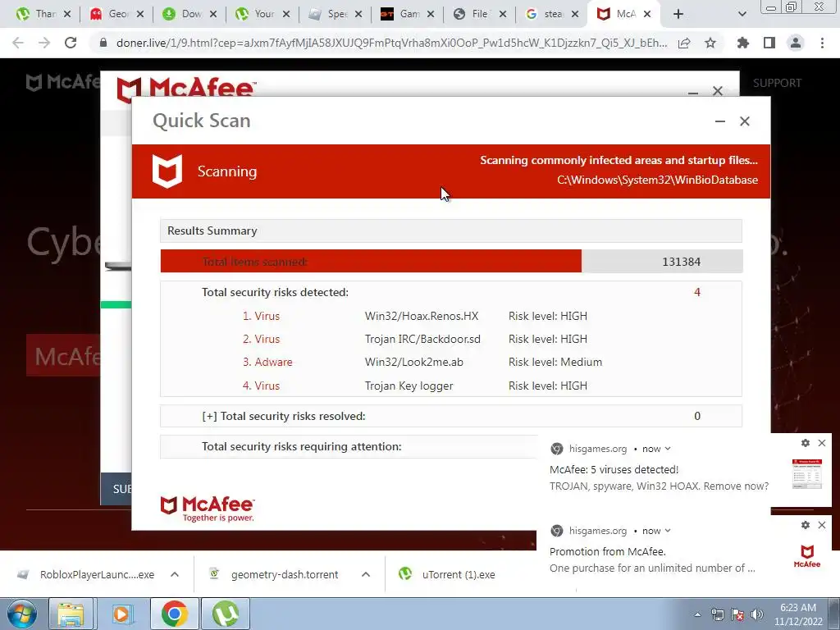Dismiss the '5 viruses detected' notification

coord(822,443)
